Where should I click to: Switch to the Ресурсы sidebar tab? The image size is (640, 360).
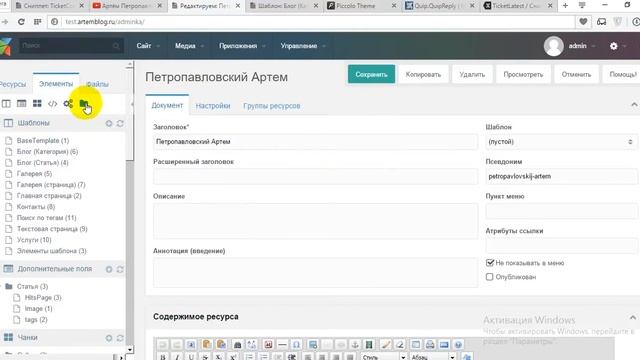13,84
